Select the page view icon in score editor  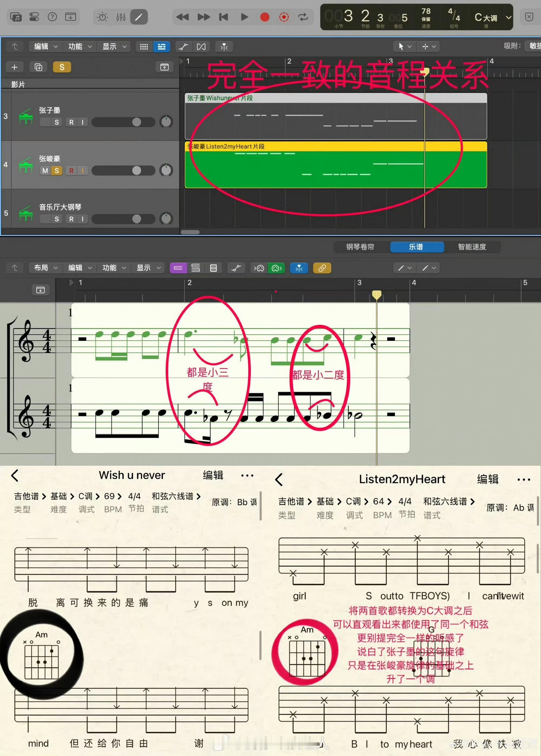click(x=213, y=268)
